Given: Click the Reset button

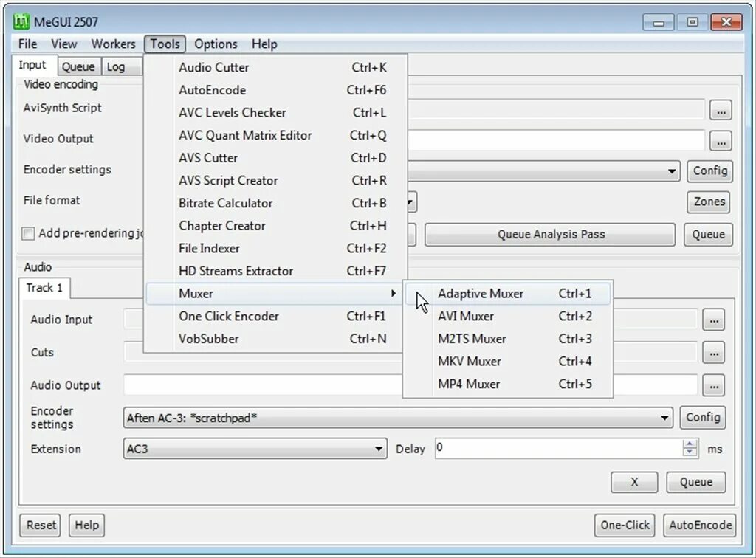Looking at the screenshot, I should (41, 526).
